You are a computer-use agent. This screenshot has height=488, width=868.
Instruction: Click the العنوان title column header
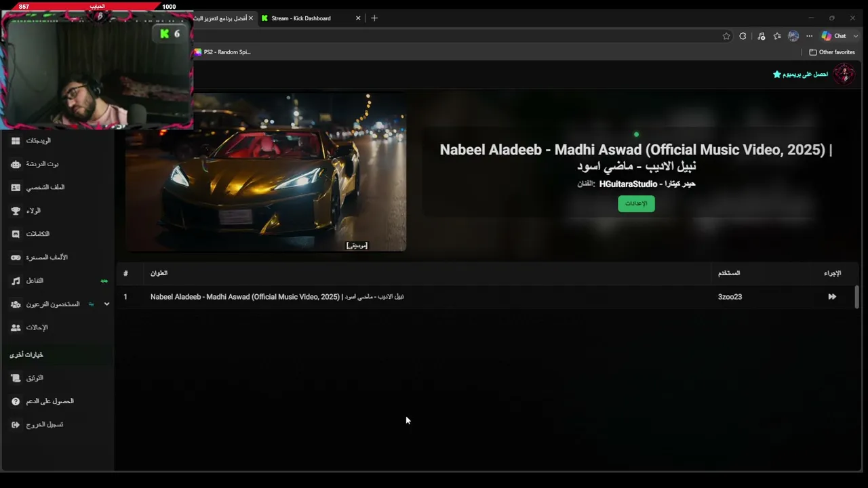click(159, 273)
